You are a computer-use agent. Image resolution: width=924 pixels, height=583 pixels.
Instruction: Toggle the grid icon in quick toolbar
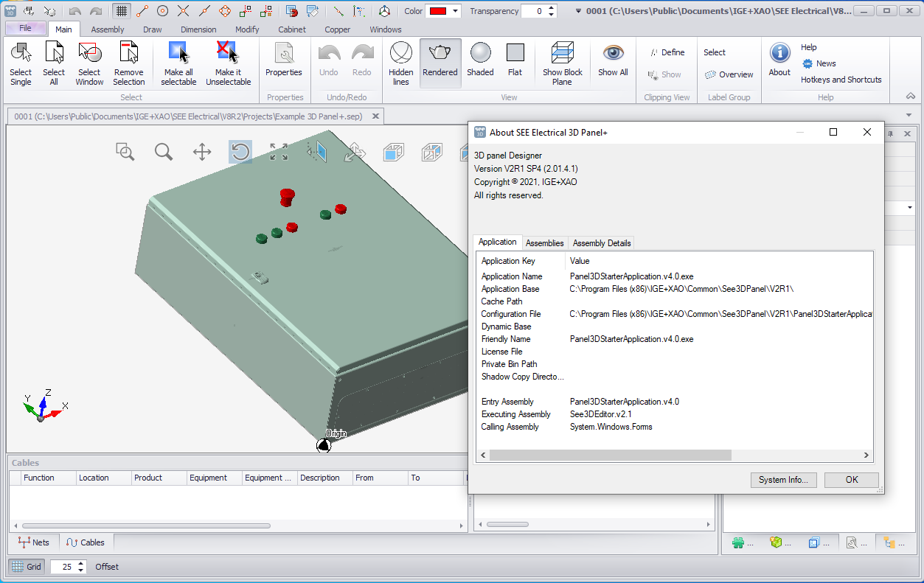[121, 11]
